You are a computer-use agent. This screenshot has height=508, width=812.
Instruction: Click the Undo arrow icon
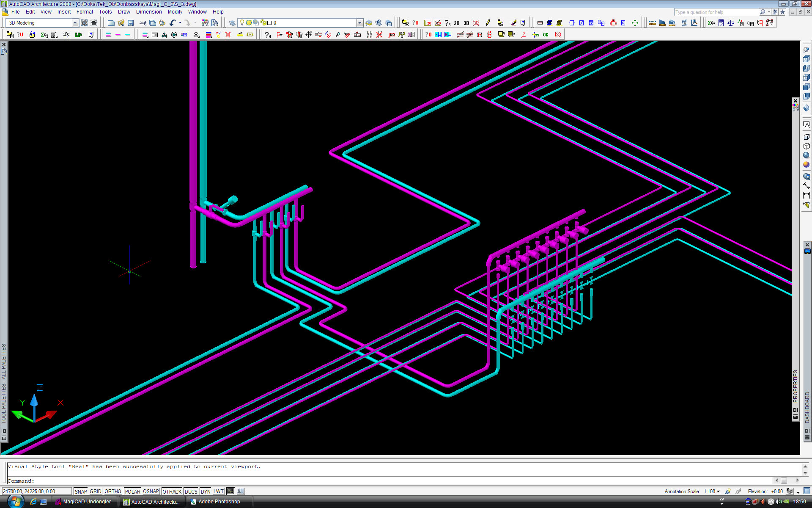(x=173, y=23)
